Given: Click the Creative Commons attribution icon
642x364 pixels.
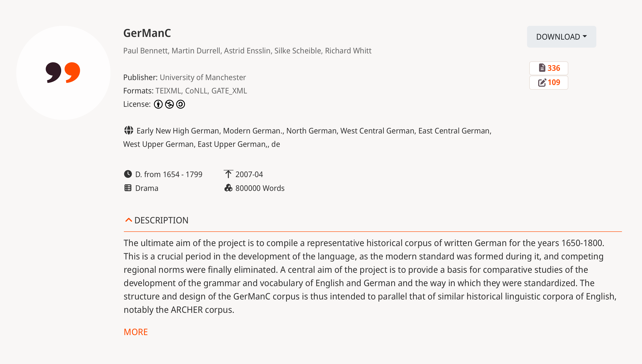Looking at the screenshot, I should click(x=158, y=104).
